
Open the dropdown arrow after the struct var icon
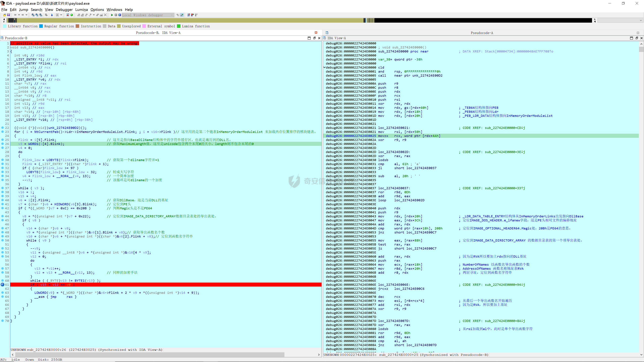click(94, 15)
